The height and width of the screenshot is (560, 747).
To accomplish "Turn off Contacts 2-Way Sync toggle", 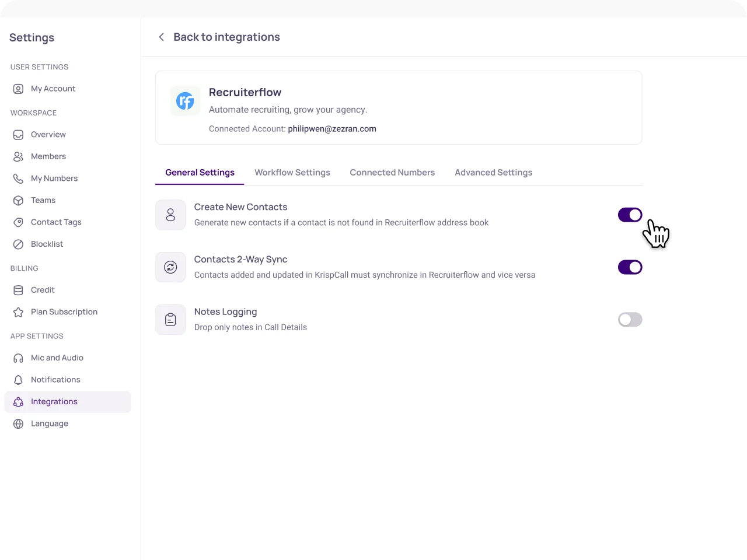I will pos(630,267).
